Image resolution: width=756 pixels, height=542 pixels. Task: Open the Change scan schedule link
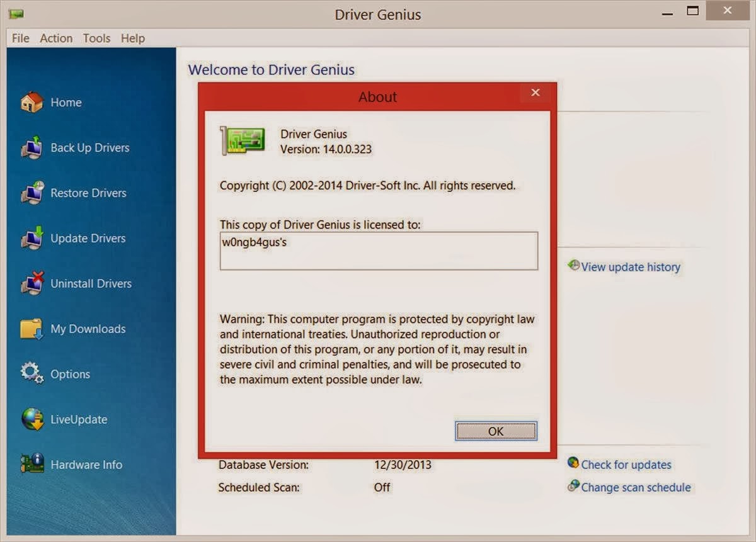(x=636, y=487)
